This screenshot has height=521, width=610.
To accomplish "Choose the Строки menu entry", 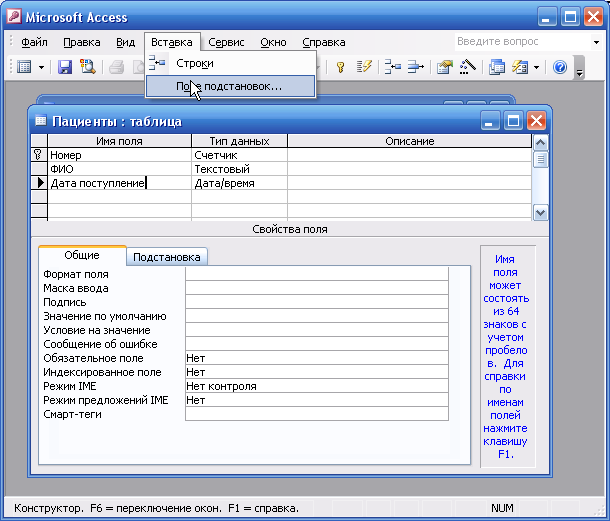I will click(x=230, y=63).
